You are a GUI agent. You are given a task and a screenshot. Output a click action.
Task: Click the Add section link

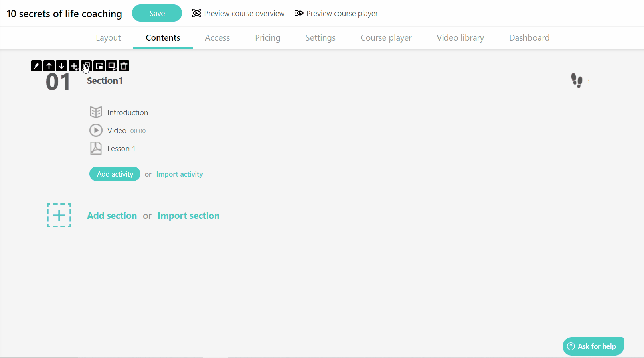point(112,216)
